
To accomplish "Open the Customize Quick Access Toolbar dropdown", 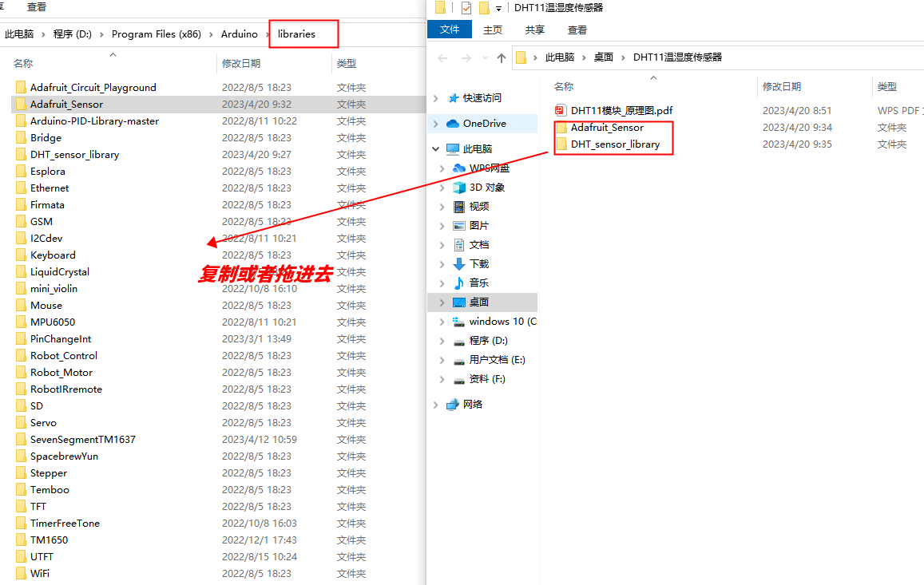I will 498,8.
